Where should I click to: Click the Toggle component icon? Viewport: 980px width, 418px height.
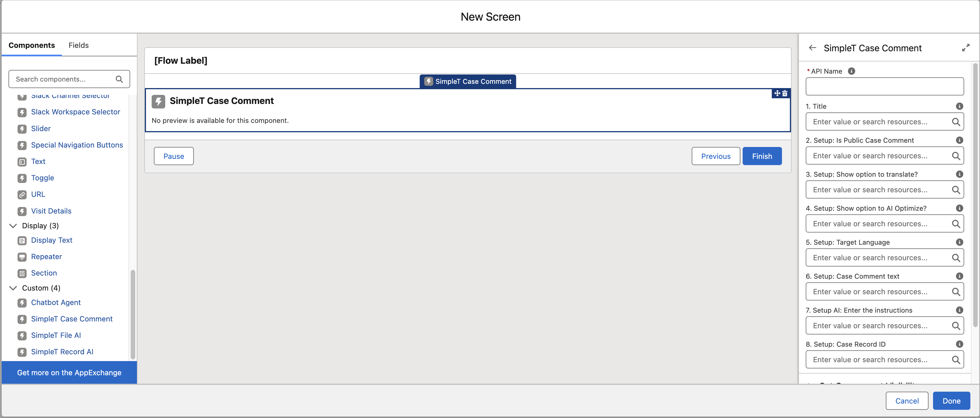pyautogui.click(x=22, y=178)
